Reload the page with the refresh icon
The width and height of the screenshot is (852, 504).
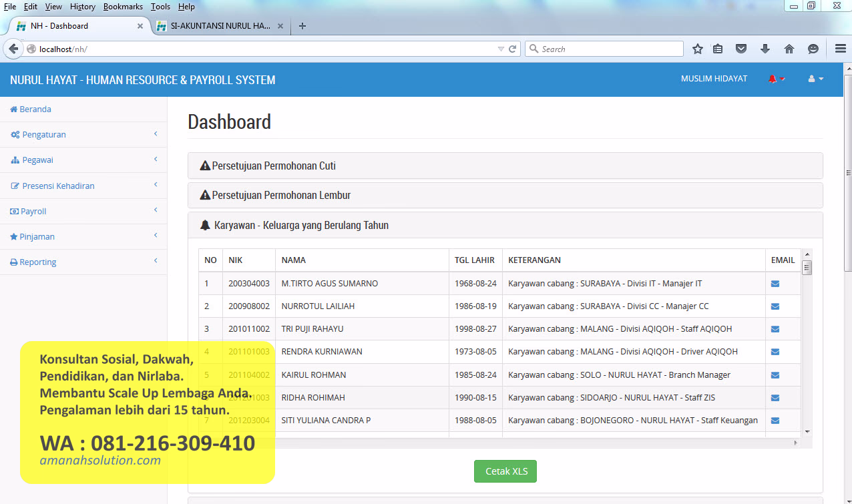[x=513, y=49]
